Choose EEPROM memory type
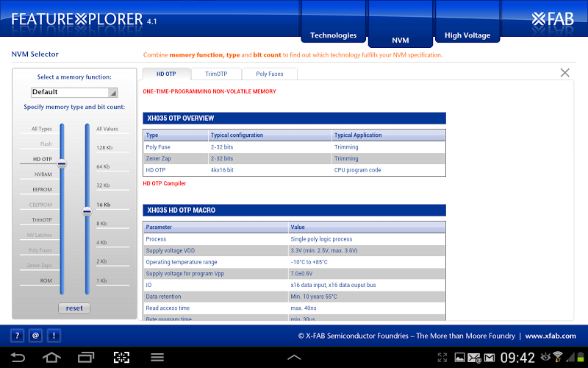The height and width of the screenshot is (368, 588). (x=42, y=190)
